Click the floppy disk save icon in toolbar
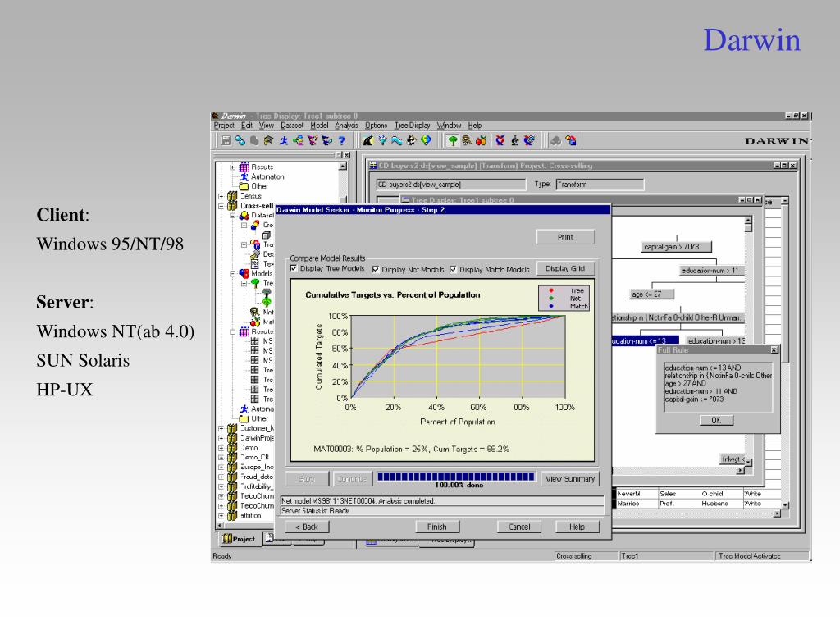 pos(226,140)
